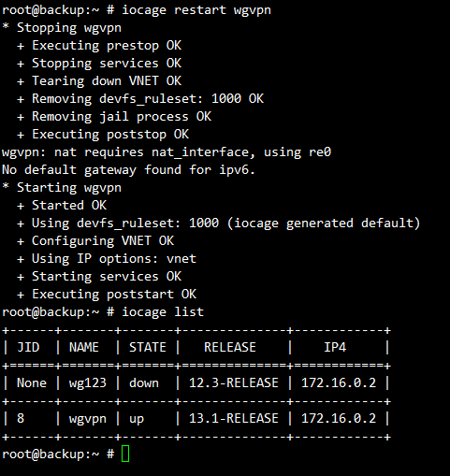Click the 'iocage list' command line
Screen dimensions: 450x476
163,312
